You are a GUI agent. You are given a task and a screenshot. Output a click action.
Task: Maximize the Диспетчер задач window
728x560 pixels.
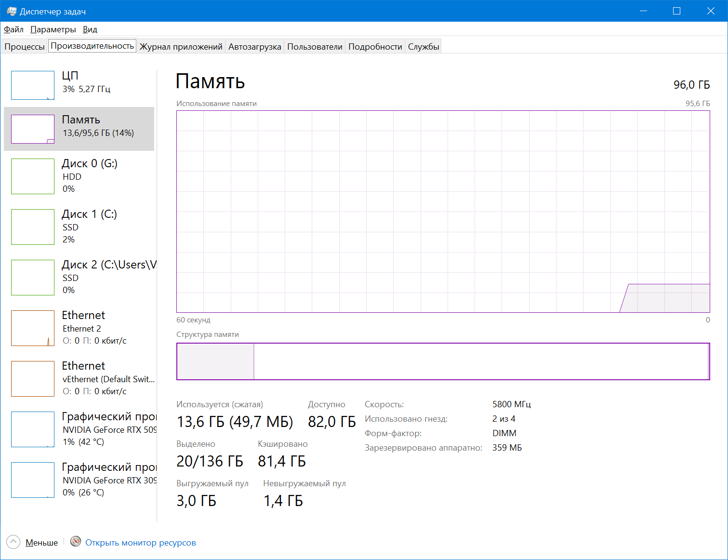coord(677,11)
